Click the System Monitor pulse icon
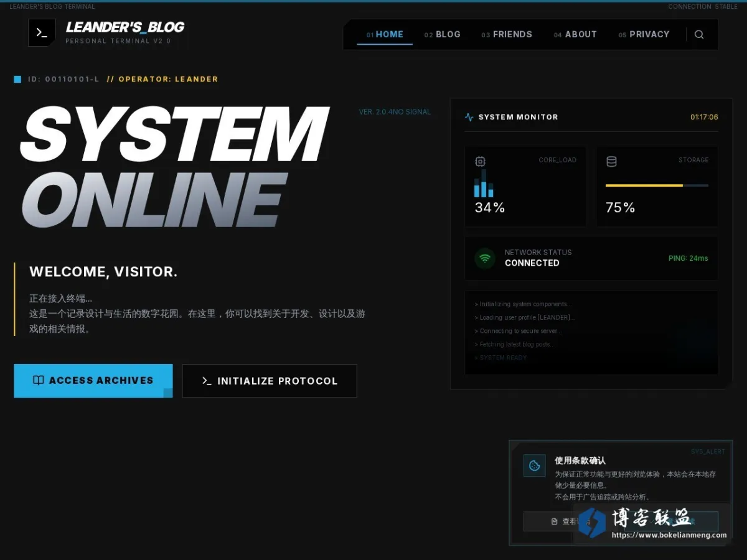This screenshot has height=560, width=747. coord(469,117)
